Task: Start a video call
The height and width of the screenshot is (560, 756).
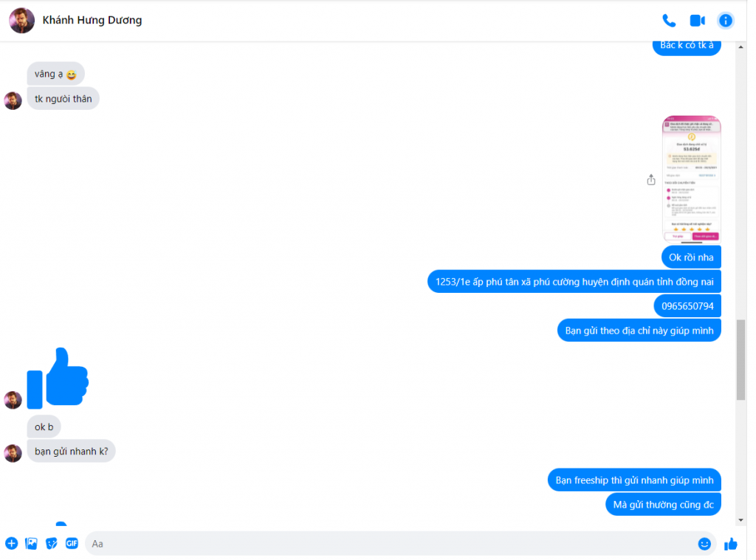Action: click(x=697, y=20)
